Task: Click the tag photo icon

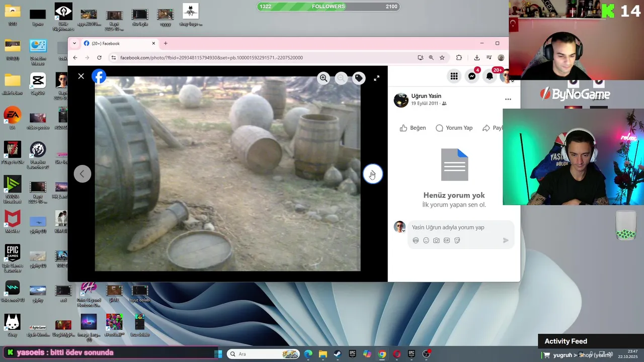Action: coord(359,78)
